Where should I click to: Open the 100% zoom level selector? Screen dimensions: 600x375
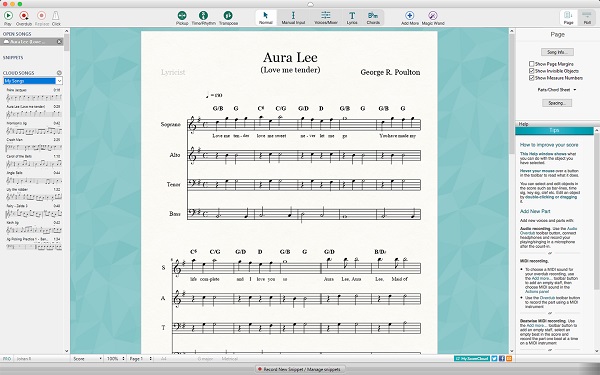click(x=116, y=359)
